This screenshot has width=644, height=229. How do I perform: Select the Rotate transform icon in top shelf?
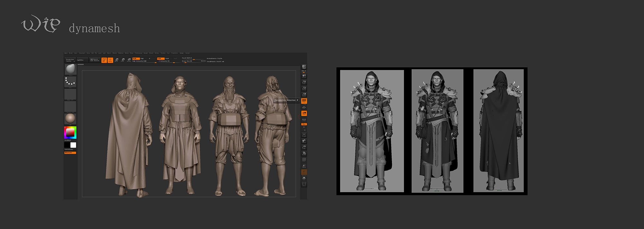(129, 60)
